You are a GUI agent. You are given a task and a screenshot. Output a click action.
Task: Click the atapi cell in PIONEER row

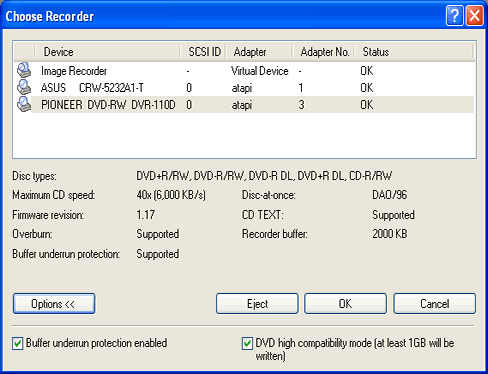pos(242,105)
